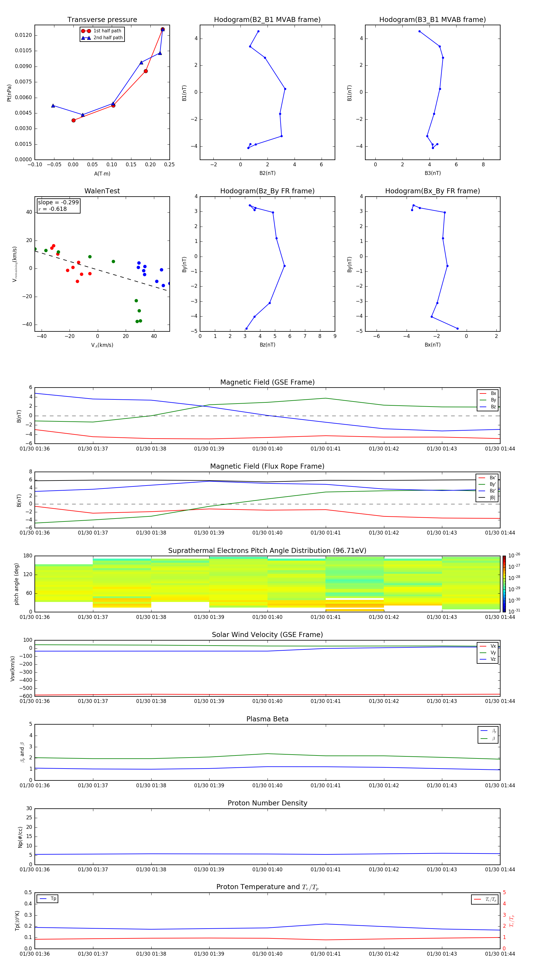Click the 'slope = -0.299' annotation
The width and height of the screenshot is (535, 980).
pos(58,203)
